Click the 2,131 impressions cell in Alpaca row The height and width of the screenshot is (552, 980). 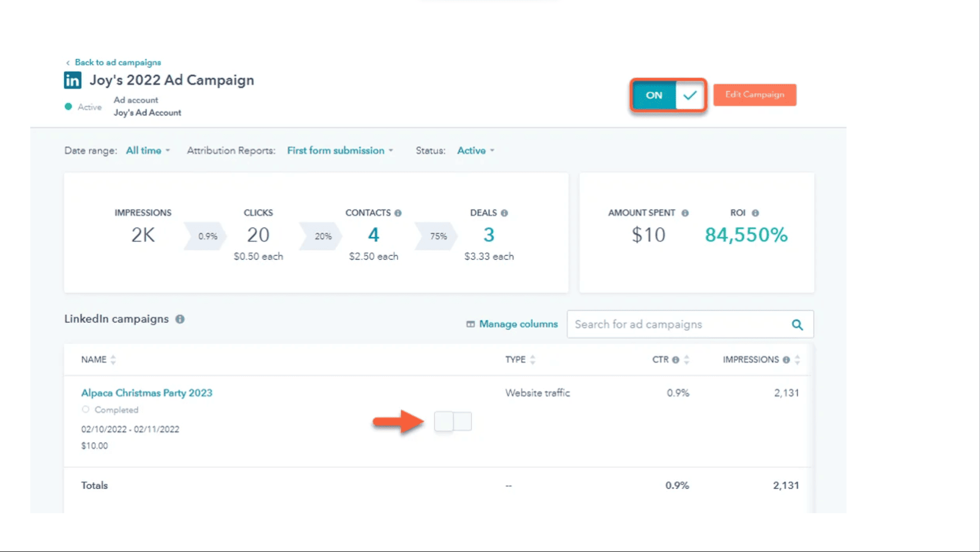[x=786, y=393]
